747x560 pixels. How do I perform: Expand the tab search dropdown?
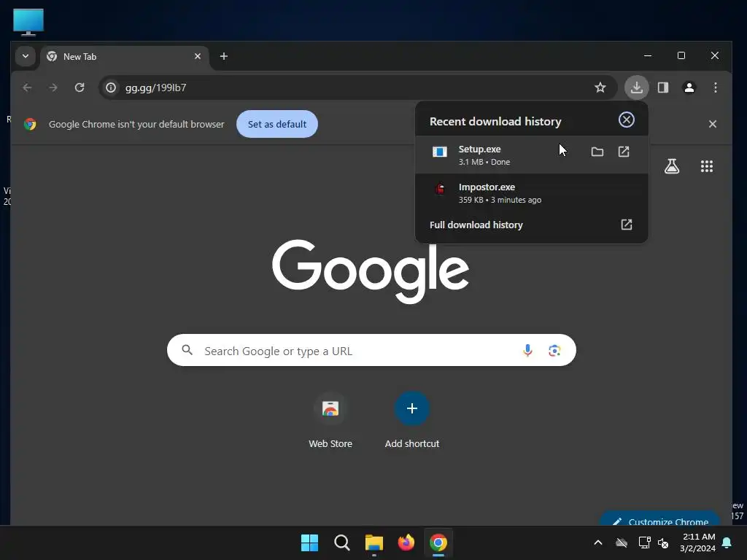[26, 56]
